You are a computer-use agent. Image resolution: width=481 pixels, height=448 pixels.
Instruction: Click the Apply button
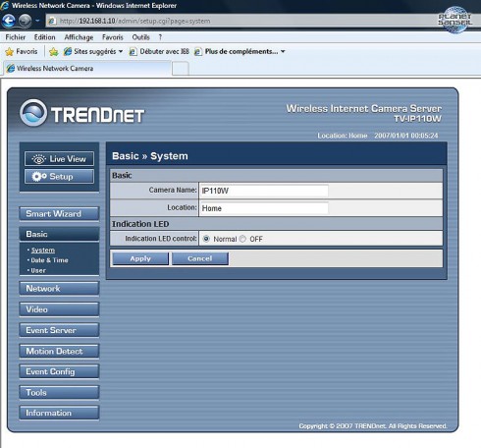[140, 258]
